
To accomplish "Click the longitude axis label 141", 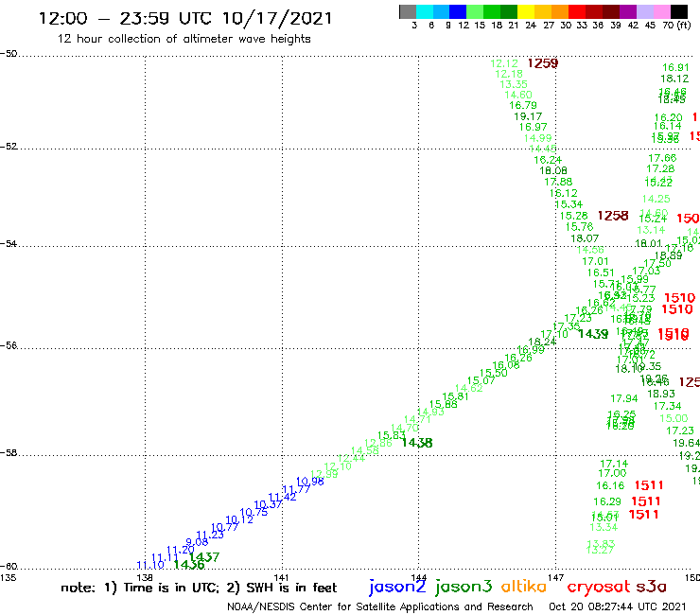I will click(x=282, y=577).
